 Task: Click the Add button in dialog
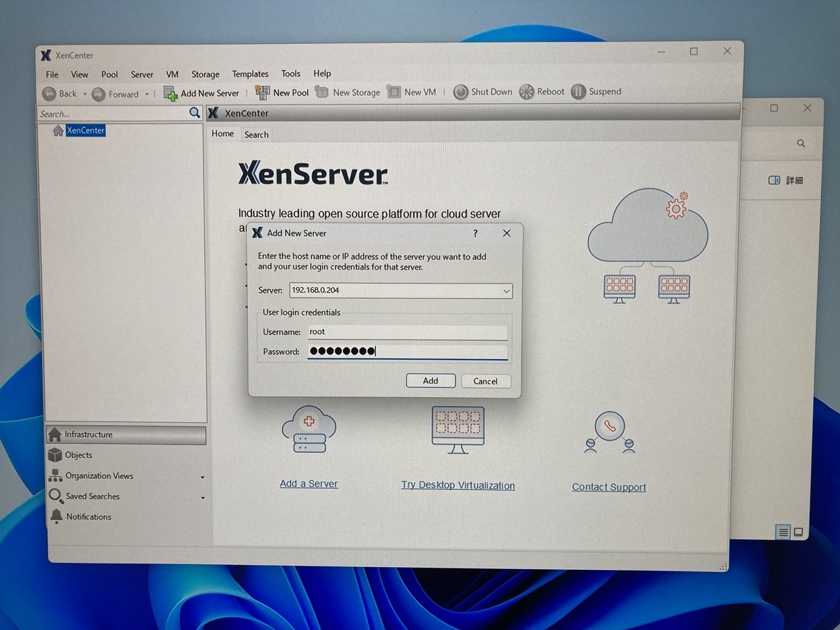click(x=430, y=381)
